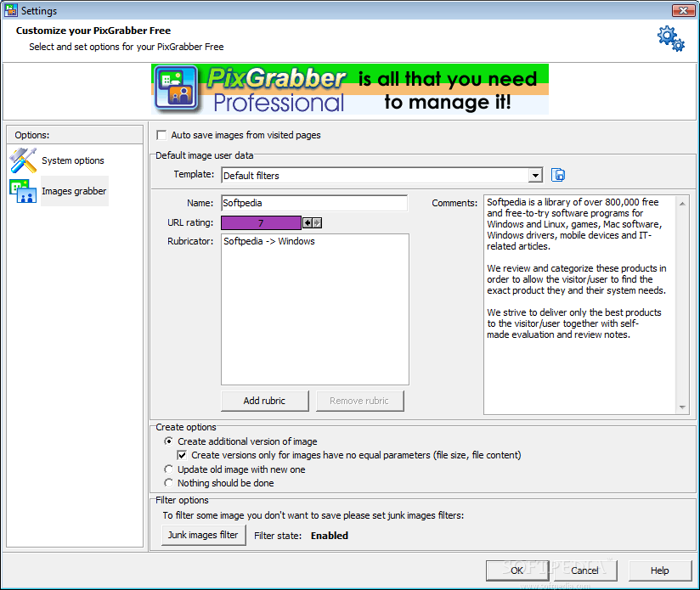Screen dimensions: 700x590
Task: Click the save template icon beside Template
Action: (x=558, y=175)
